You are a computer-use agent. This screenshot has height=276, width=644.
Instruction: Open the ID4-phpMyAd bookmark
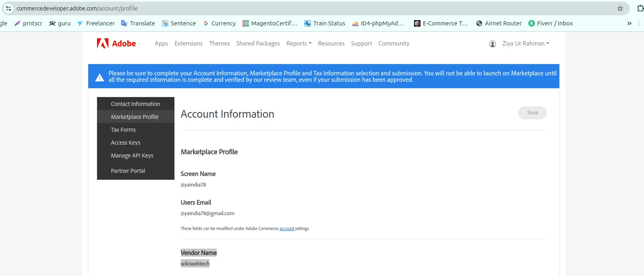point(378,23)
